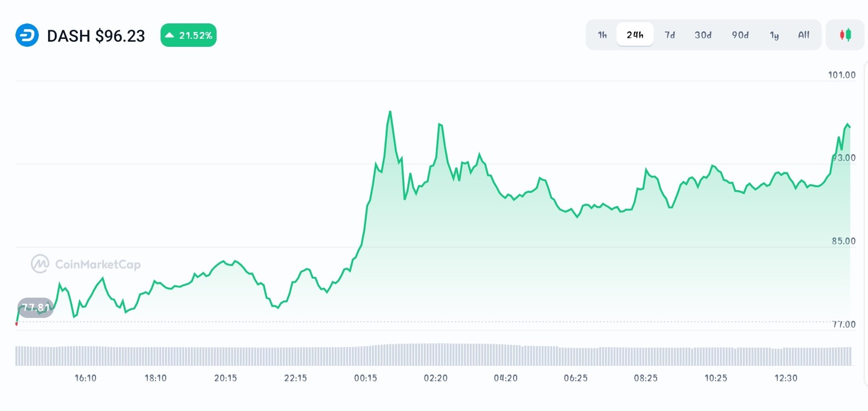This screenshot has height=411, width=868.
Task: Click the 12:30 time axis label
Action: pos(786,378)
